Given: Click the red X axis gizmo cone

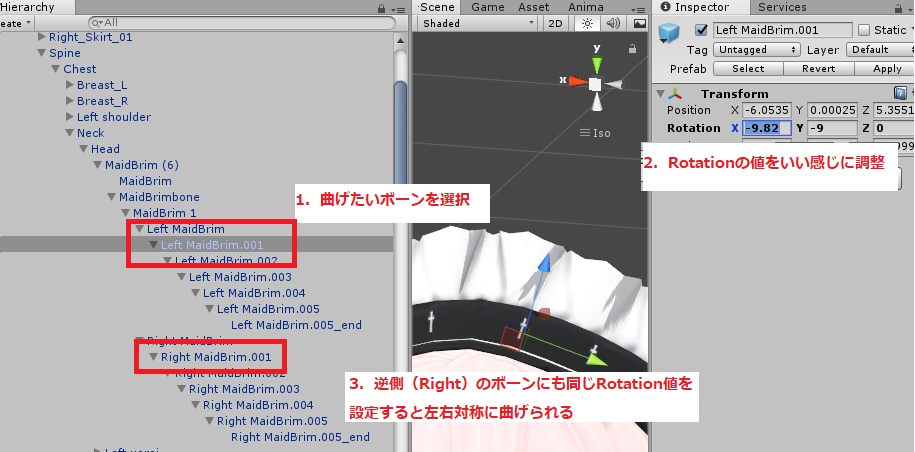Looking at the screenshot, I should pyautogui.click(x=578, y=81).
